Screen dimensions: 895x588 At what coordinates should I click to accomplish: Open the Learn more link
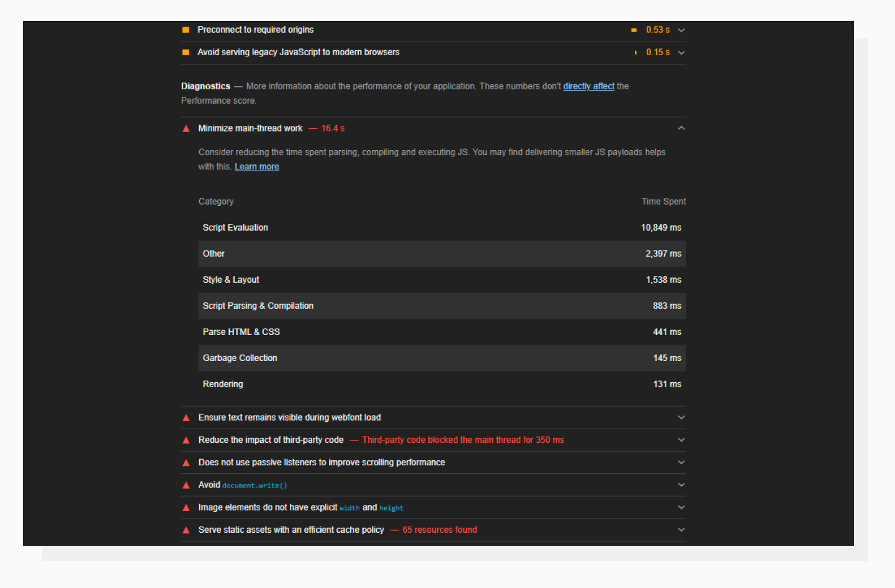tap(256, 166)
